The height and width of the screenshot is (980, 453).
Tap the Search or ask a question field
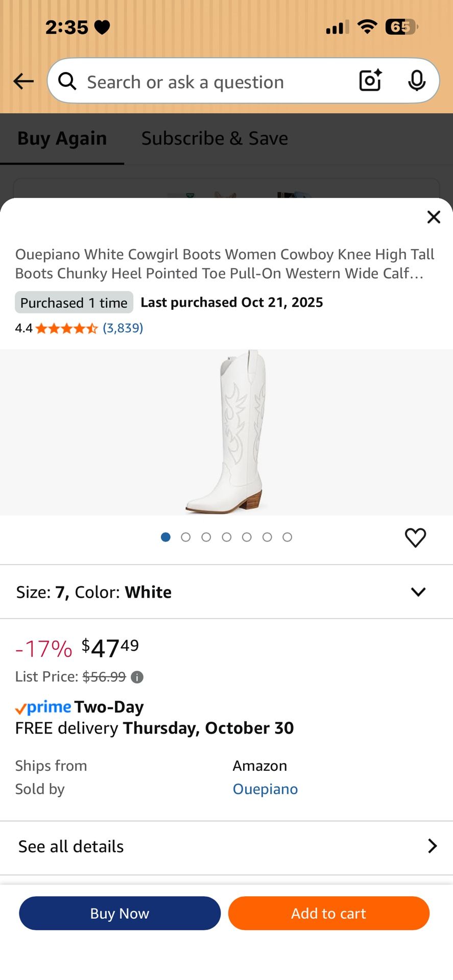(204, 82)
